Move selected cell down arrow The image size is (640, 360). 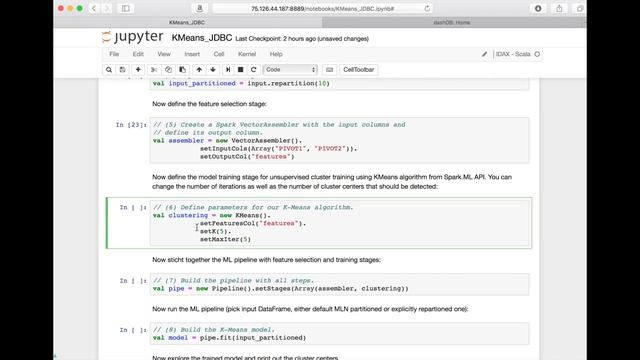pos(213,70)
